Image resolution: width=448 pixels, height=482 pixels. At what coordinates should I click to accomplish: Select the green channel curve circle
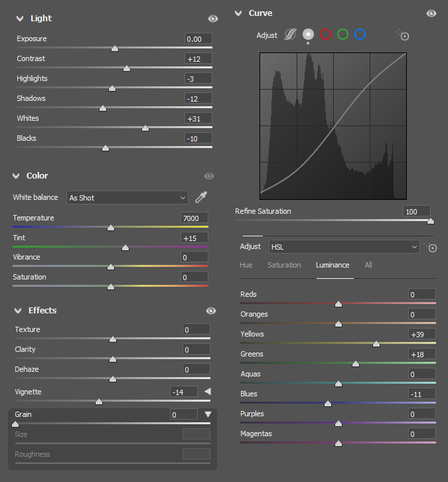pos(342,35)
